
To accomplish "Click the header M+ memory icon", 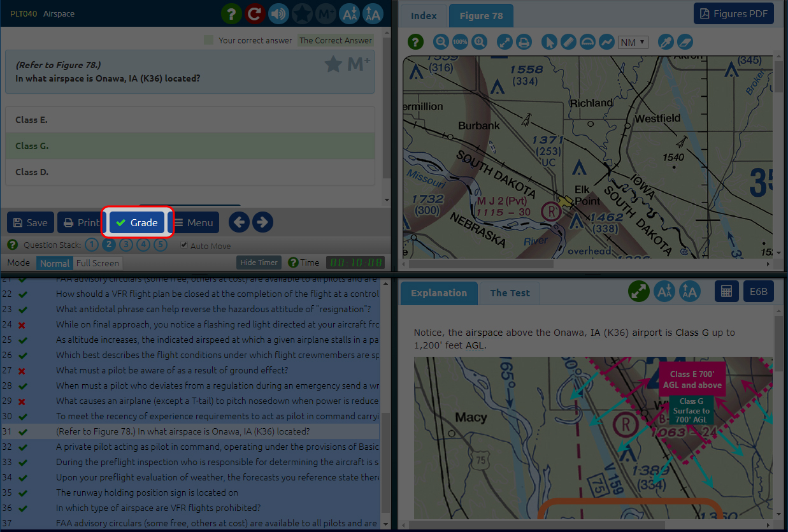I will coord(326,13).
